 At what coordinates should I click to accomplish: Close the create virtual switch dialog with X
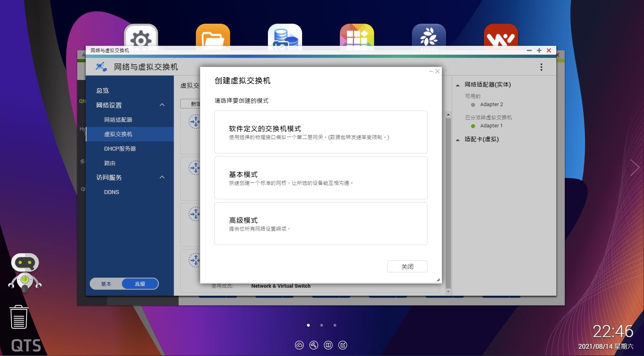(x=437, y=72)
